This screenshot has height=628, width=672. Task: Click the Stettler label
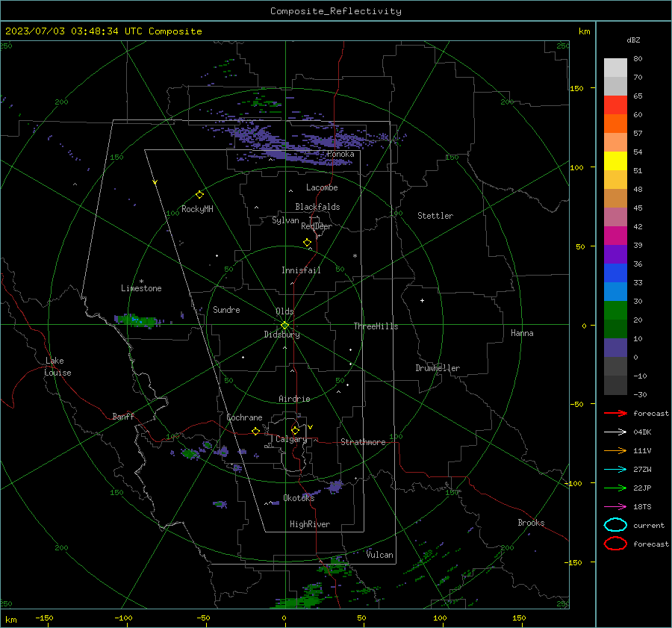pos(435,216)
